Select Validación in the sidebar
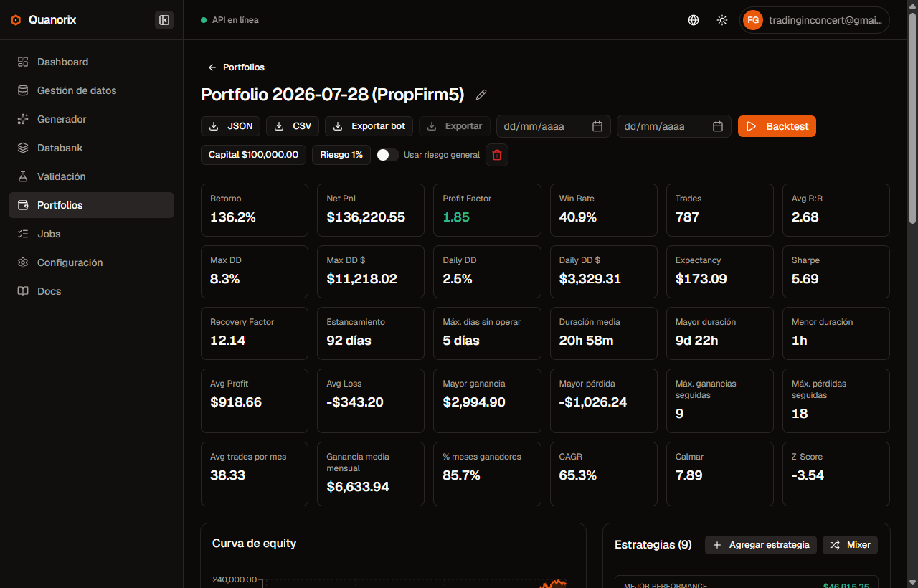Viewport: 918px width, 588px height. pyautogui.click(x=91, y=176)
